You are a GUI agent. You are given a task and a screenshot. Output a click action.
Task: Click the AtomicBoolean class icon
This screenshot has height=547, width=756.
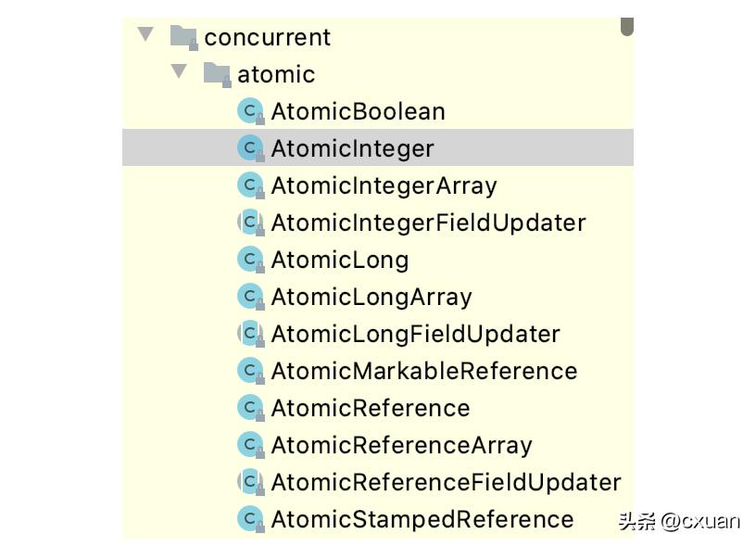[x=250, y=111]
